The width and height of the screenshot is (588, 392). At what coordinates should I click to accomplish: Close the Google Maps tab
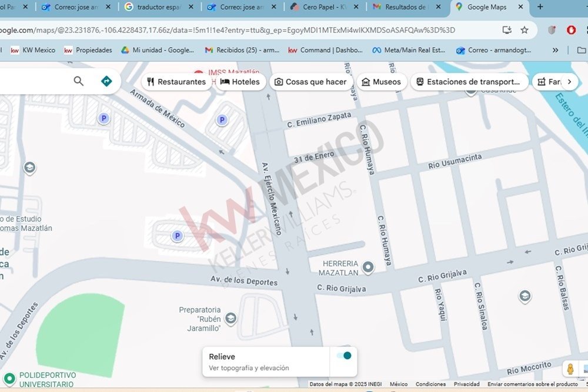(520, 6)
